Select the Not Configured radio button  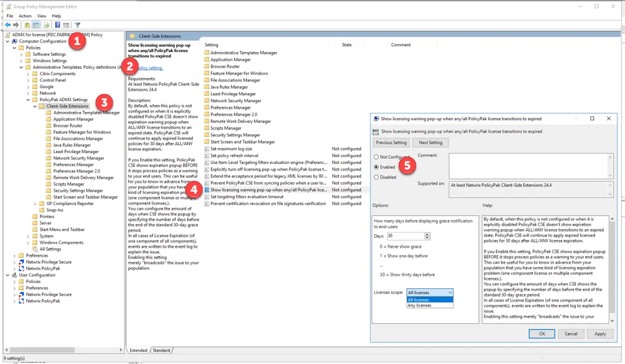tap(377, 157)
